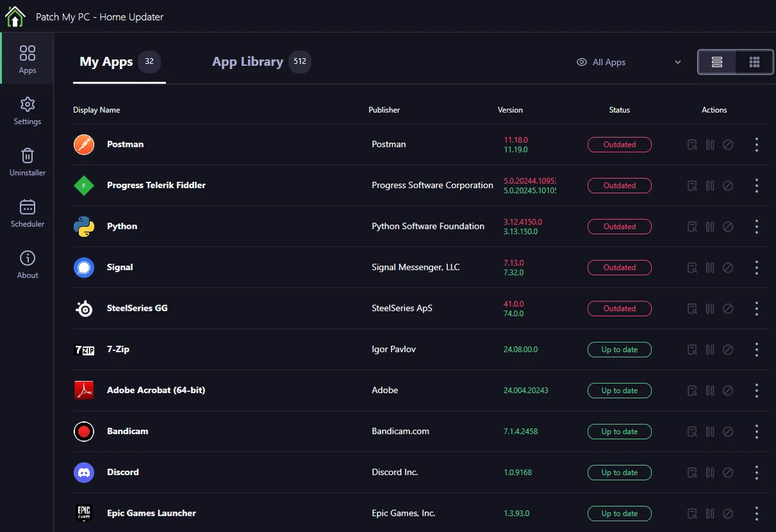Viewport: 776px width, 532px height.
Task: Sort by the Display Name column header
Action: [96, 110]
